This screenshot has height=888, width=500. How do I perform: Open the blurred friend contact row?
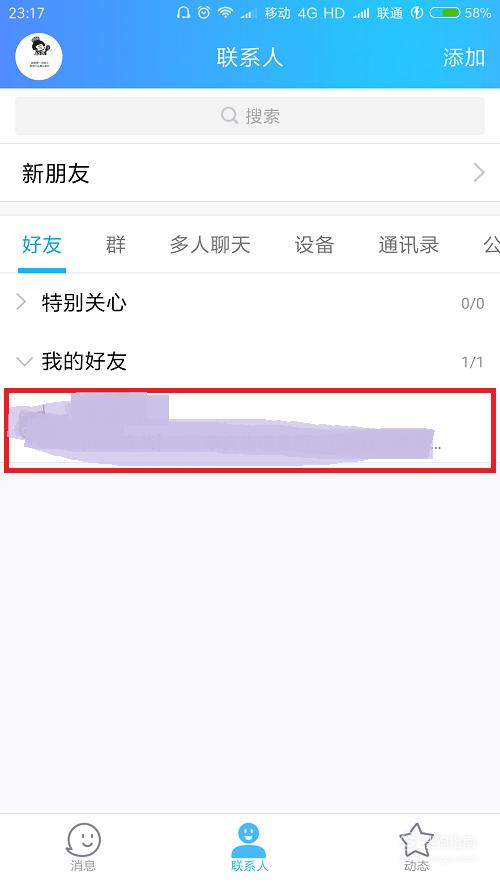[x=250, y=430]
